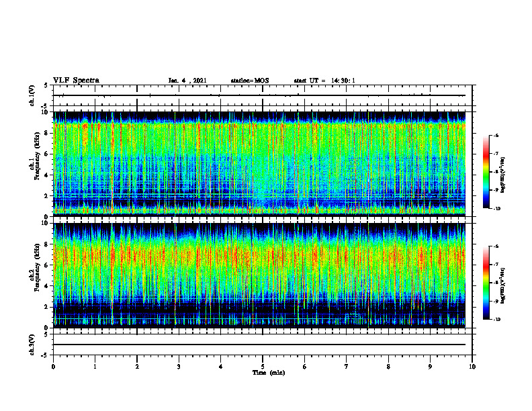Click the "-6" label on ch.2 color bar
The image size is (532, 411).
[496, 246]
